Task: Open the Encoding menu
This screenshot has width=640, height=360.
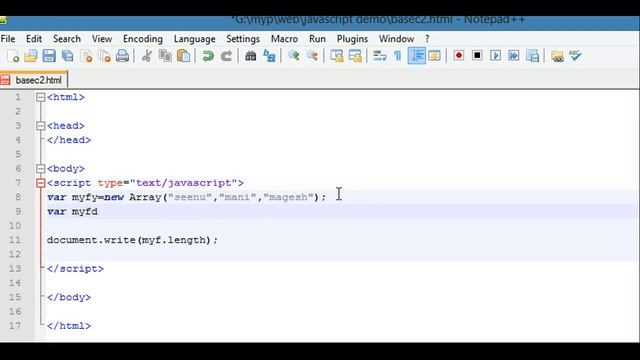Action: (x=143, y=39)
